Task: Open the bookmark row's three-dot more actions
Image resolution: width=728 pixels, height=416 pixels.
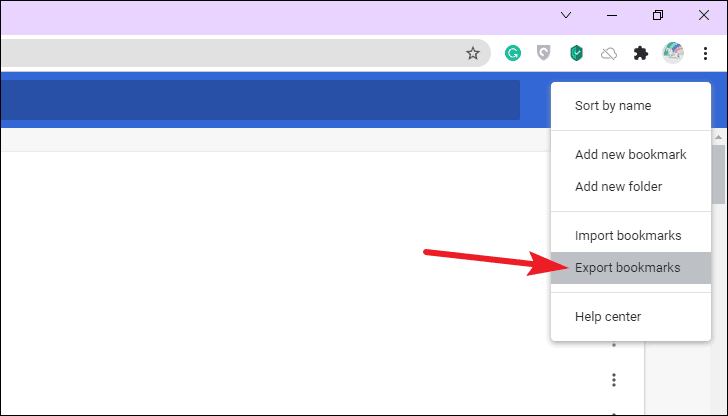Action: (614, 380)
